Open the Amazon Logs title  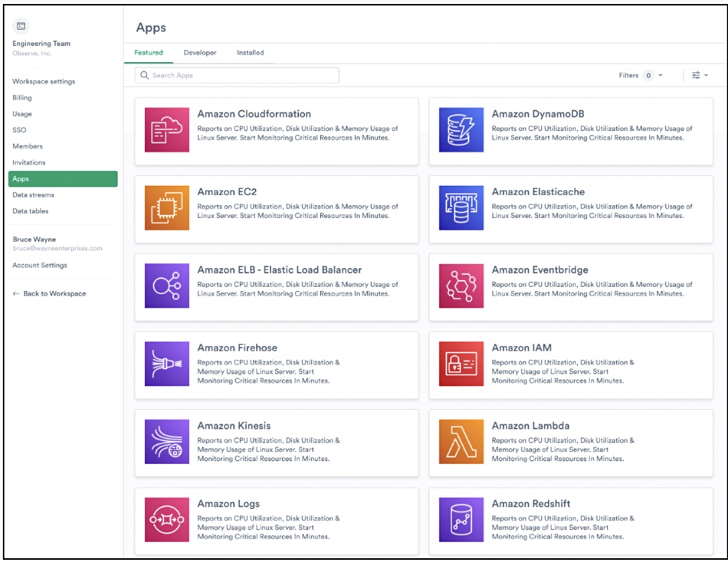click(228, 504)
